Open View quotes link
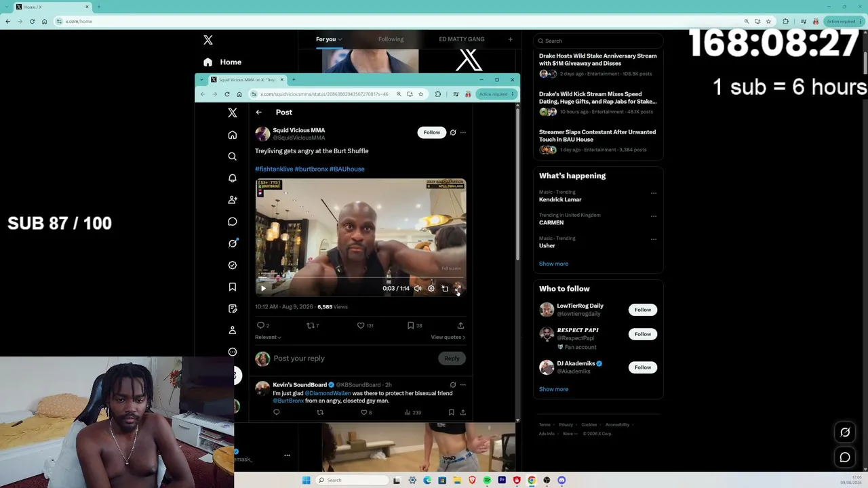Viewport: 868px width, 488px height. [448, 337]
